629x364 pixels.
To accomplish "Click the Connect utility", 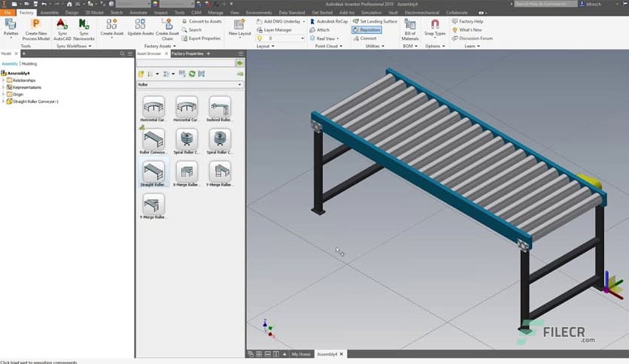I will 365,38.
